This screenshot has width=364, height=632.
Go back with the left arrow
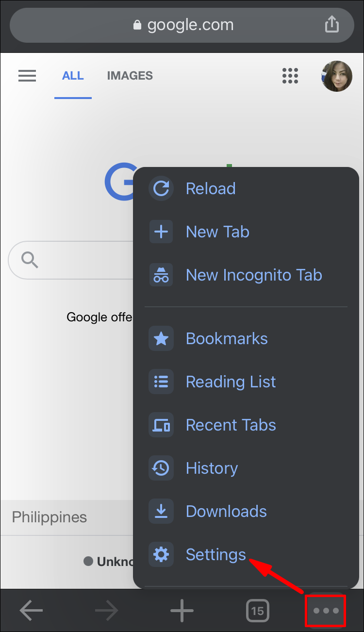[31, 610]
